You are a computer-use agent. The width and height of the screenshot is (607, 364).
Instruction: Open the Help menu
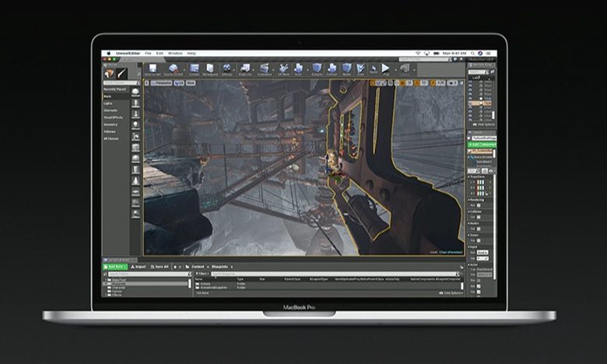tap(191, 54)
